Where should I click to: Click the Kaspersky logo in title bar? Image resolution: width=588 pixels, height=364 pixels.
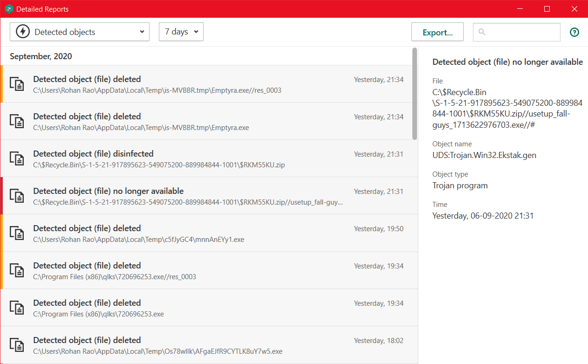(x=9, y=9)
